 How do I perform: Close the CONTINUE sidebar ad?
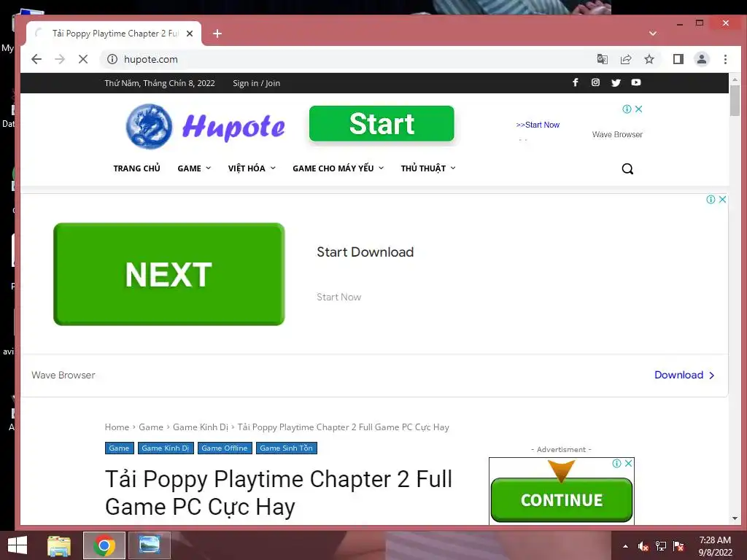click(x=628, y=463)
